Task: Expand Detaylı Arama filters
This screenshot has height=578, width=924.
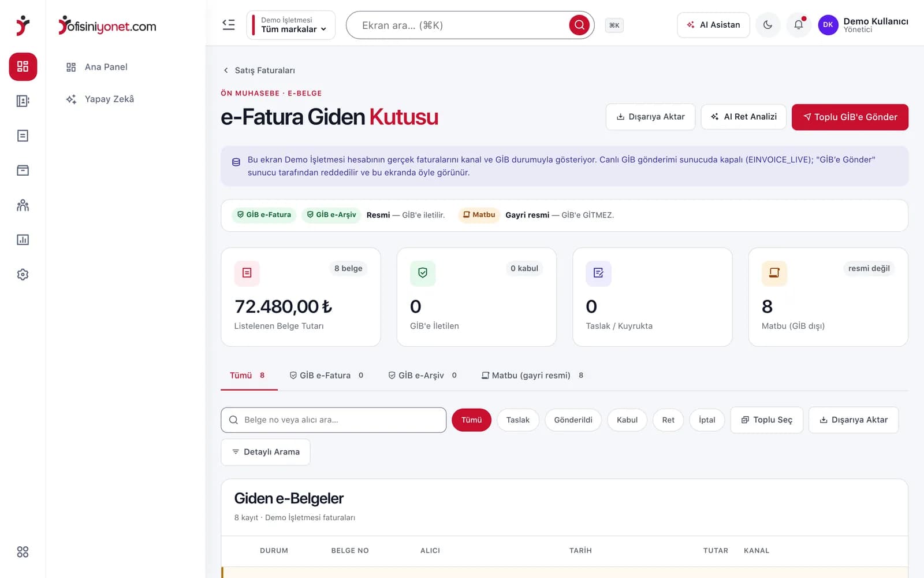Action: tap(266, 452)
